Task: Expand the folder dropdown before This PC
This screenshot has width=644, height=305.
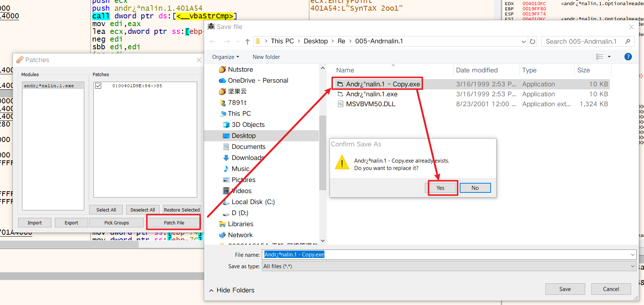Action: [x=266, y=41]
